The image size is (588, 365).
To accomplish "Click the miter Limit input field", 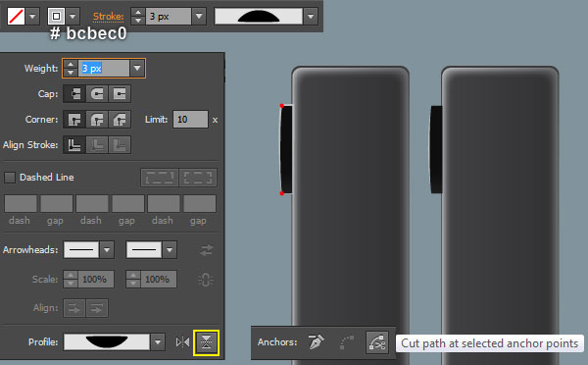I will point(190,120).
